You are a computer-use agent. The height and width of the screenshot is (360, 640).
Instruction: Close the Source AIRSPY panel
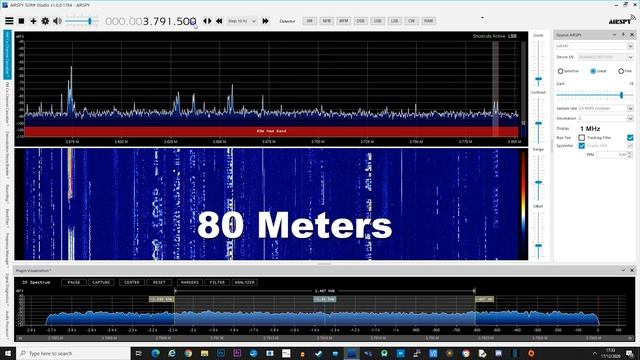632,35
